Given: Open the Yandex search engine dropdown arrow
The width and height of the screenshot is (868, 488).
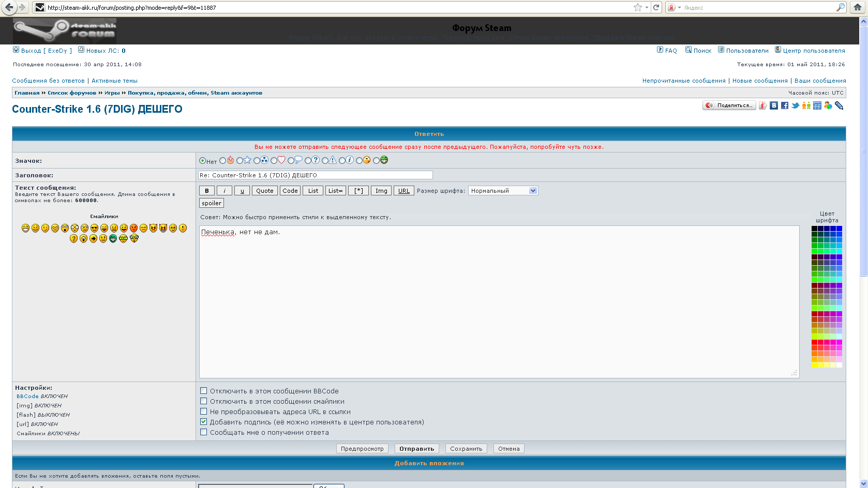Looking at the screenshot, I should [679, 8].
